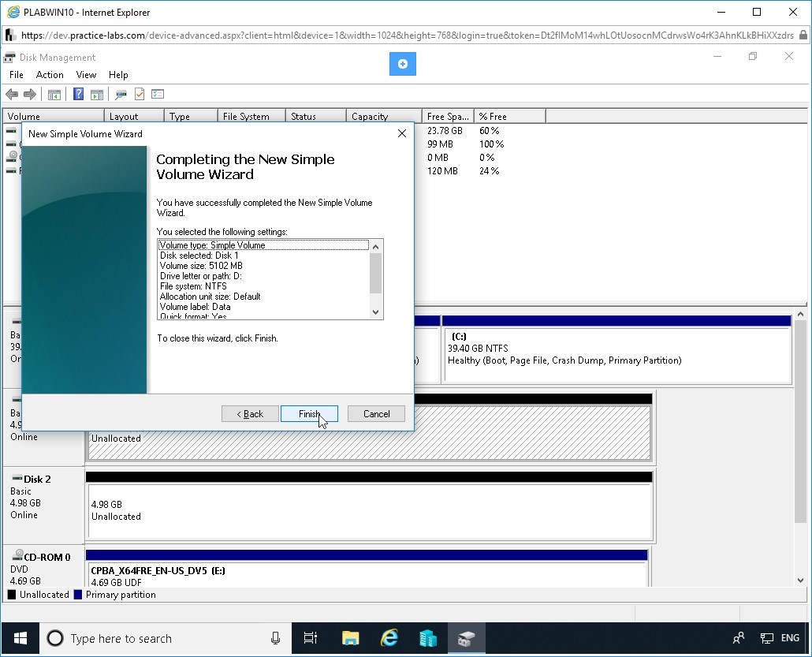Click the Settings checklist toolbar icon

[x=158, y=94]
